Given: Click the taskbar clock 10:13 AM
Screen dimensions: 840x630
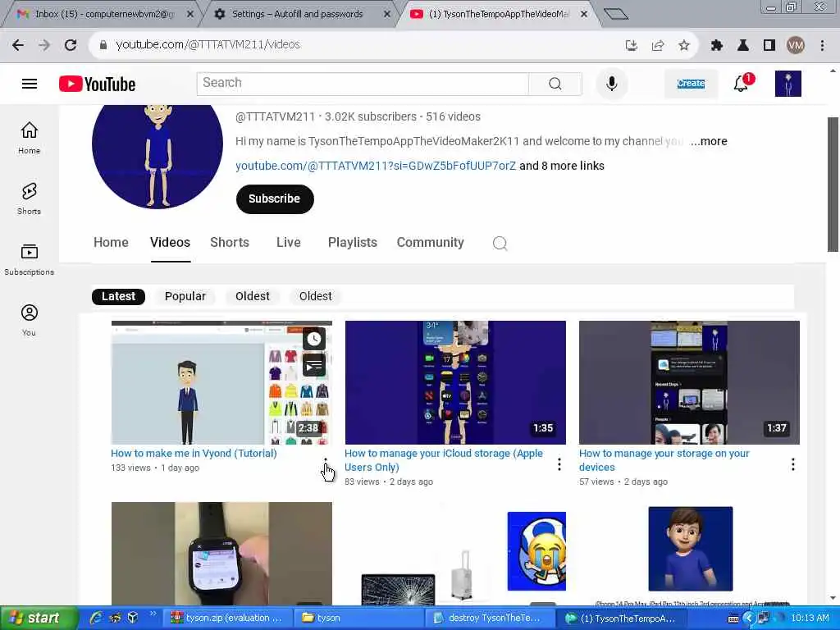Looking at the screenshot, I should click(810, 619).
